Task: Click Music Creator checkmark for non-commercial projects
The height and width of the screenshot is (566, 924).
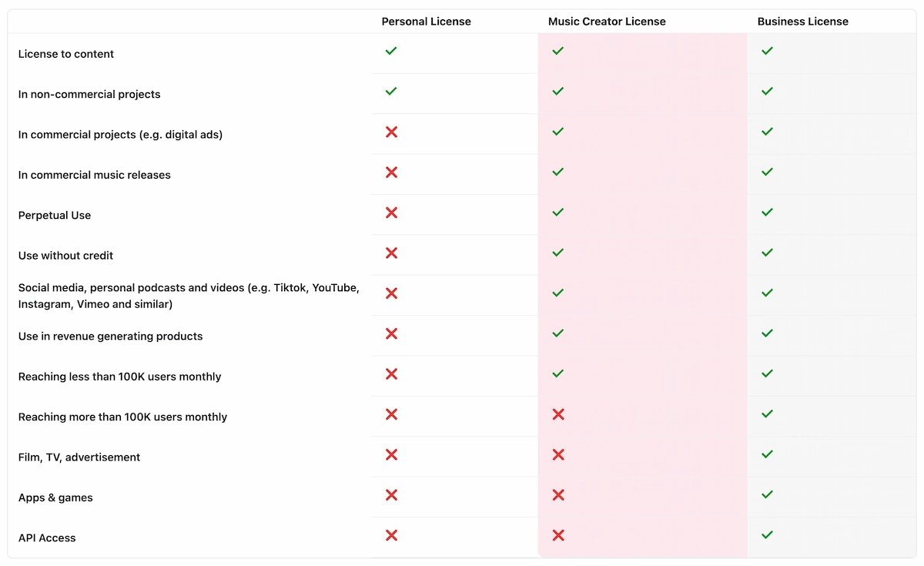Action: [x=558, y=91]
